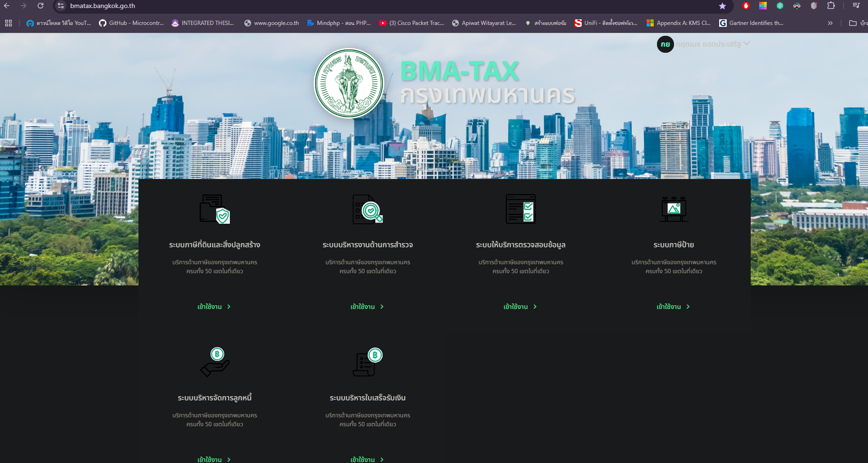Open the Mindphp bookmark
Image resolution: width=868 pixels, height=463 pixels.
tap(339, 23)
